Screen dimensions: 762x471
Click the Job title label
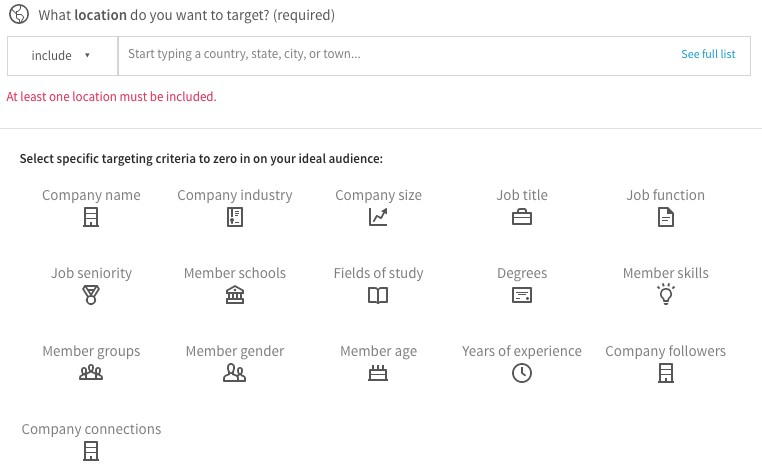522,195
